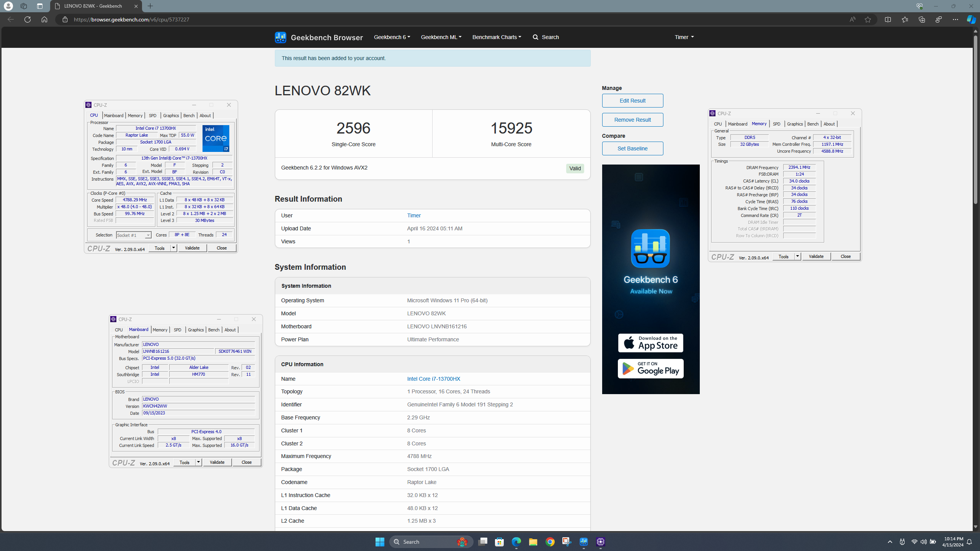The image size is (980, 551).
Task: Open the Intel Core i7-13700HX link
Action: 434,379
